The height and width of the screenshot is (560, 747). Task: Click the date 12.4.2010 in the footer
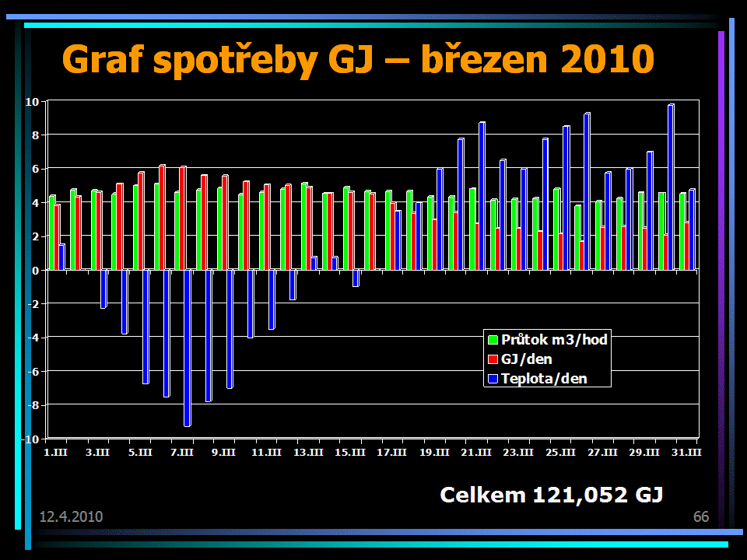click(x=71, y=516)
